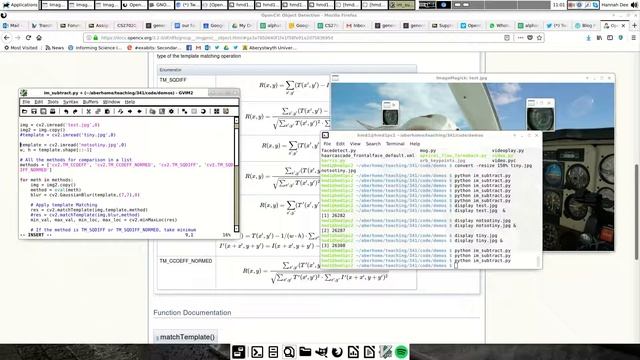Click the Cut scissors icon in GVIM

click(89, 111)
